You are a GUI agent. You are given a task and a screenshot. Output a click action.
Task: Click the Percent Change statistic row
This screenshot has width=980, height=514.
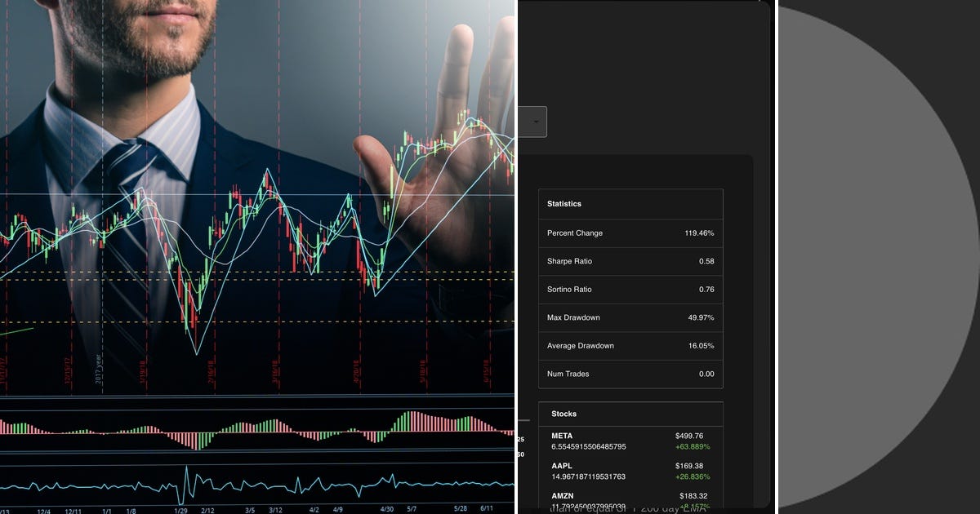point(630,233)
